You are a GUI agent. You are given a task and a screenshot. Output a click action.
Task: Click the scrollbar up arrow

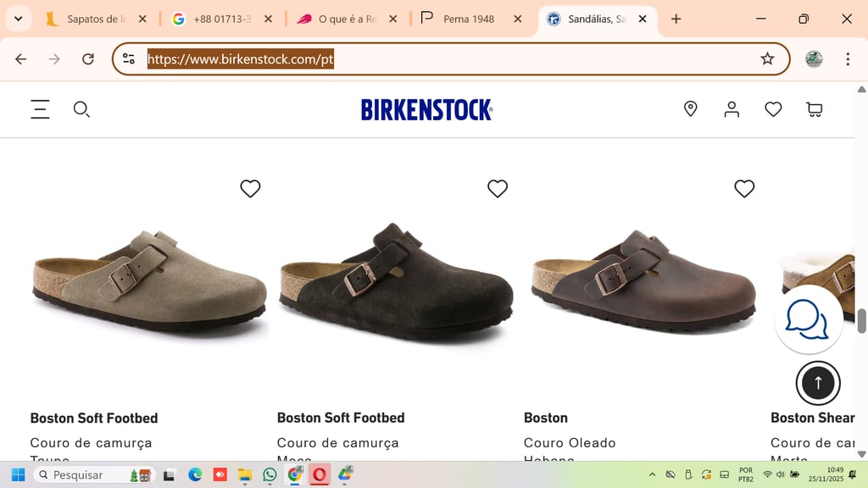coord(861,89)
